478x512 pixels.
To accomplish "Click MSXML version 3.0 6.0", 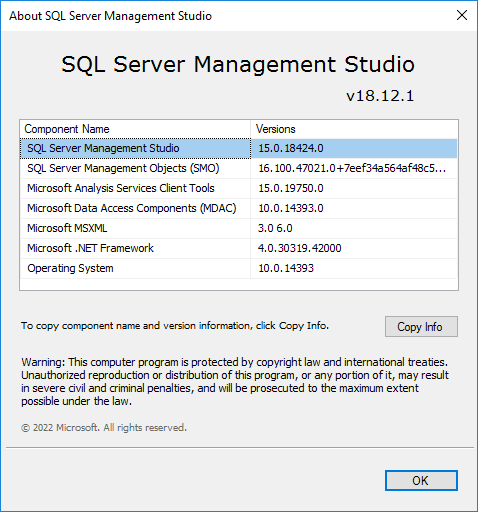I will coord(275,228).
